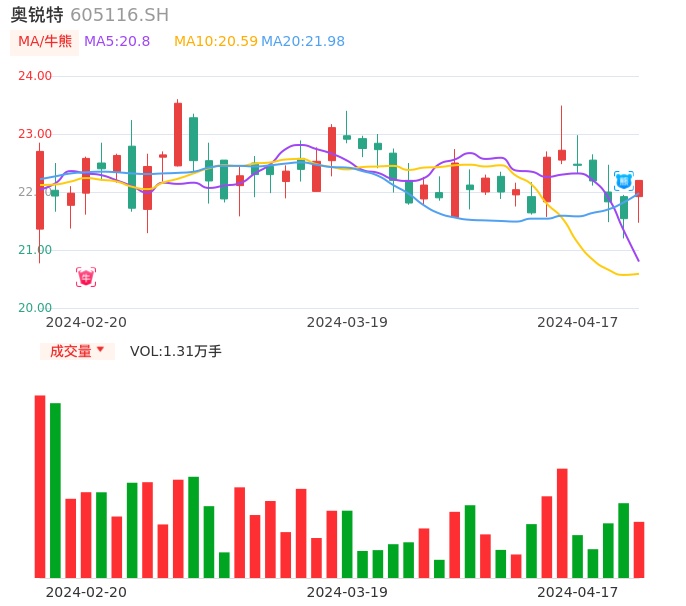The image size is (686, 606).
Task: Click the 24.00 price axis label
Action: pyautogui.click(x=35, y=76)
